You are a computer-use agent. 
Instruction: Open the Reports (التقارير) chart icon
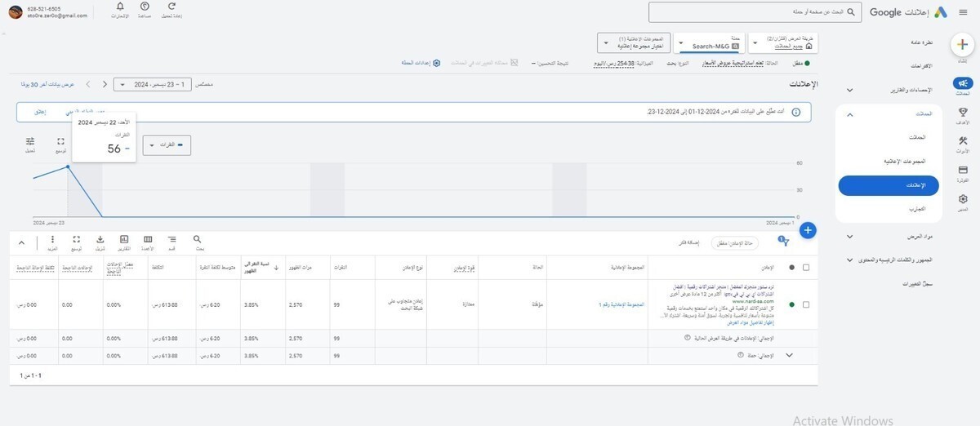124,241
